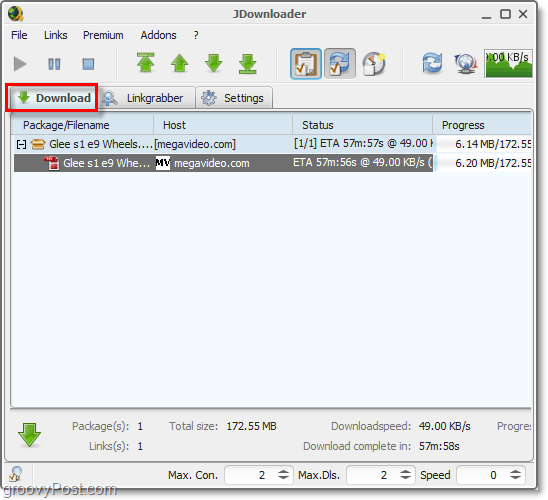Click the red file icon in second row
Image resolution: width=548 pixels, height=500 pixels.
coord(51,163)
